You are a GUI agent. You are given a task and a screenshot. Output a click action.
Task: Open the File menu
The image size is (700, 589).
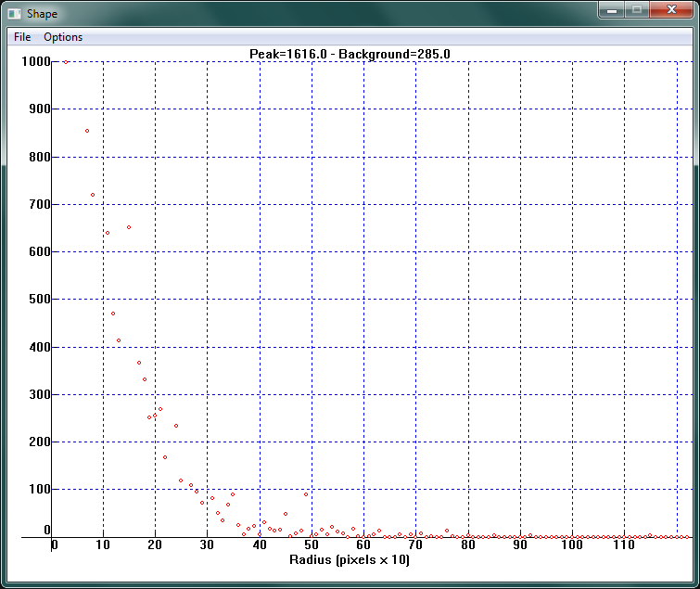pyautogui.click(x=22, y=37)
